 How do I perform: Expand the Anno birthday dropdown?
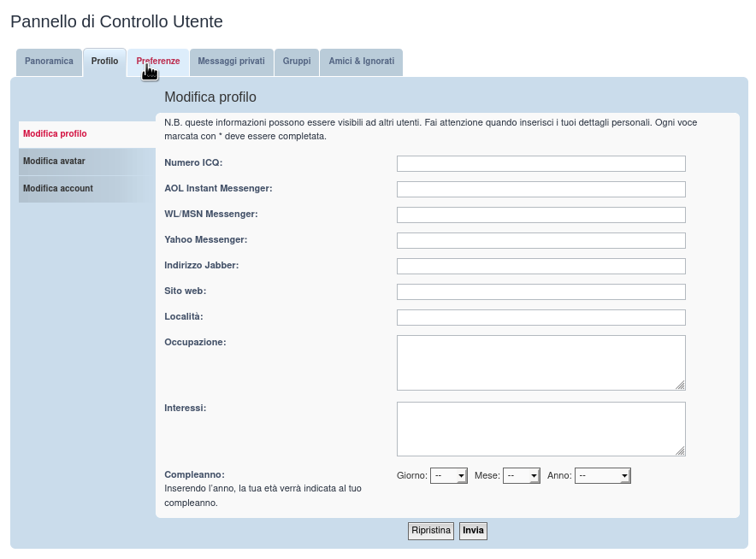tap(602, 475)
